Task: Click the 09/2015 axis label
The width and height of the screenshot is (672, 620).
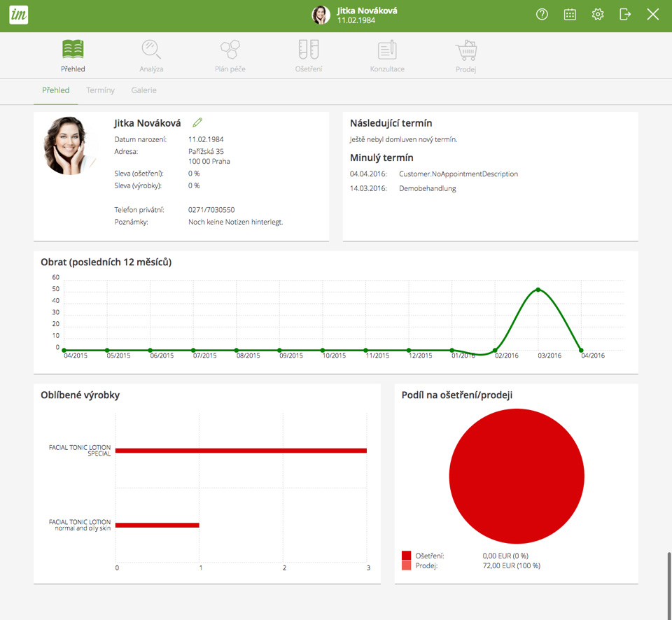Action: click(291, 355)
